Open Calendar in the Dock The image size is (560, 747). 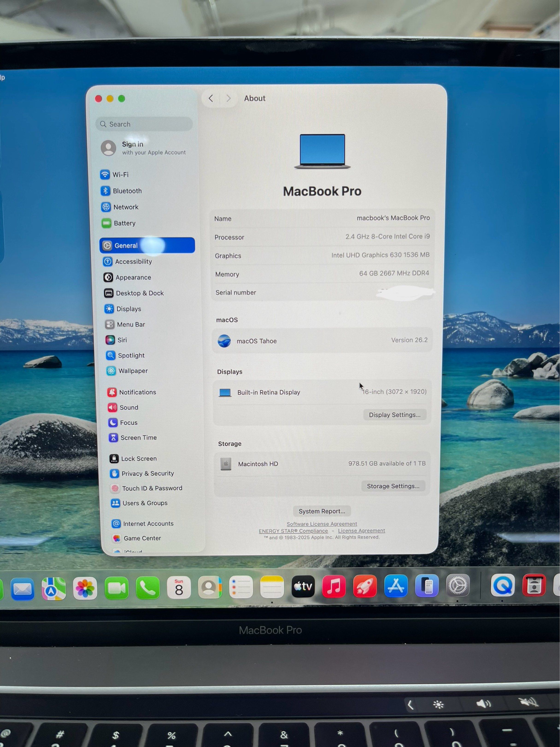(179, 588)
